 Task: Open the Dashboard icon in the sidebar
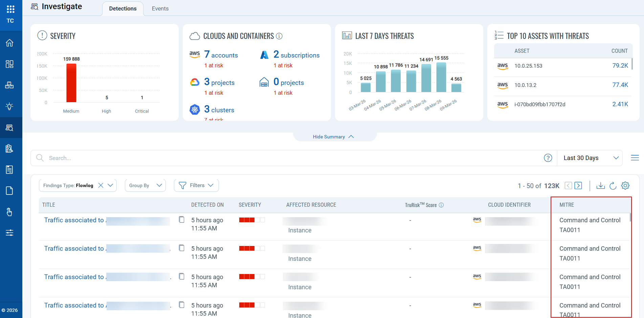[x=9, y=64]
